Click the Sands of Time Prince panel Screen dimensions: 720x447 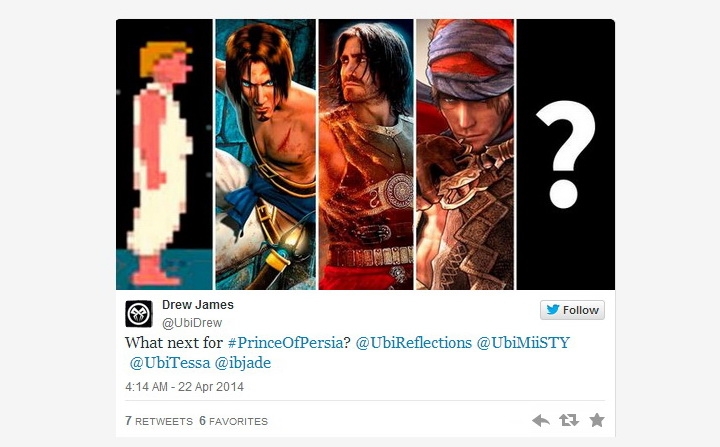click(x=266, y=154)
